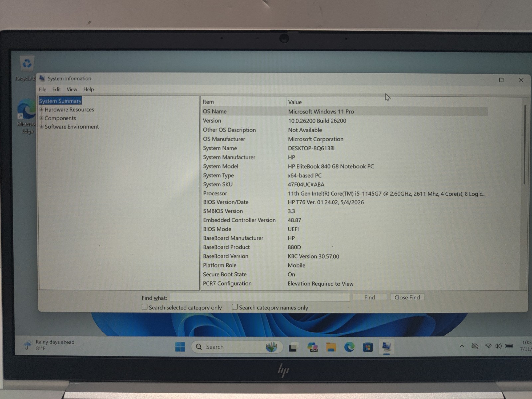Screen dimensions: 532x399
Task: Click the battery status tray icon
Action: 509,346
